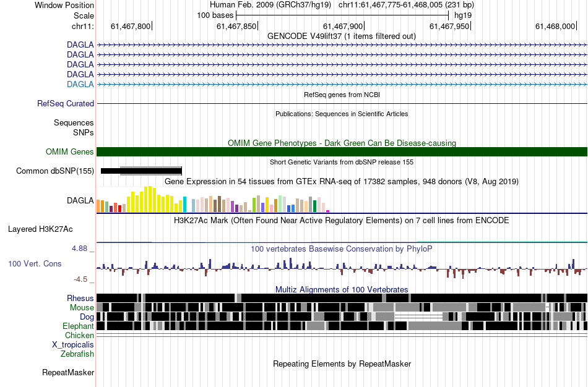Select the Zebrafish alignment label

point(77,354)
